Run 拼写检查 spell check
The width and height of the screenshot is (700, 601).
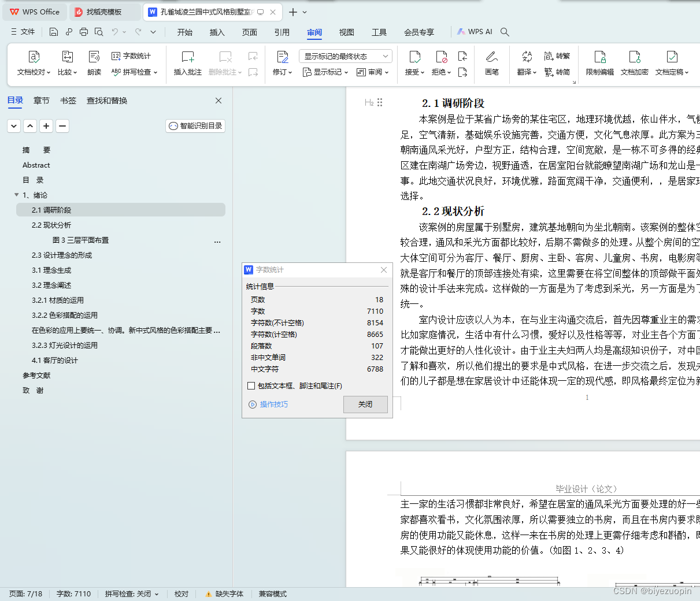point(134,72)
